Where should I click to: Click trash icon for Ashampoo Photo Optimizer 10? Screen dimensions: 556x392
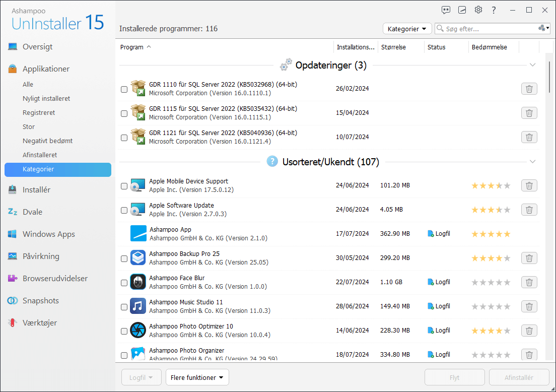click(529, 330)
